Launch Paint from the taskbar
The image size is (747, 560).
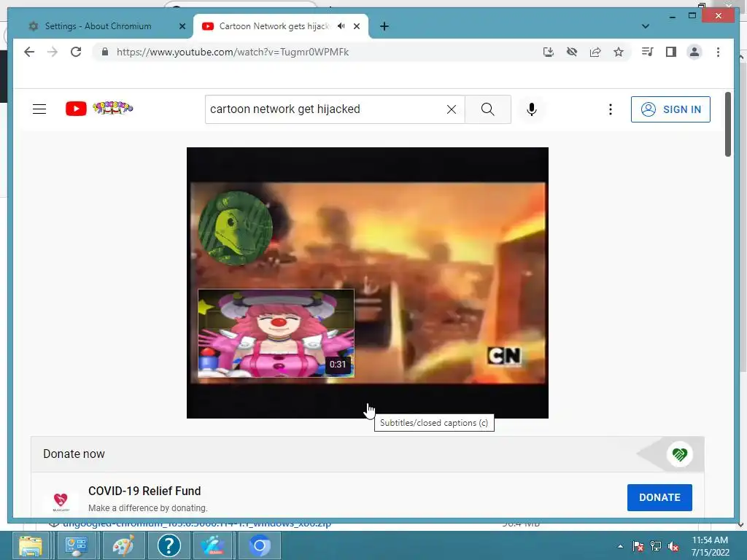123,545
